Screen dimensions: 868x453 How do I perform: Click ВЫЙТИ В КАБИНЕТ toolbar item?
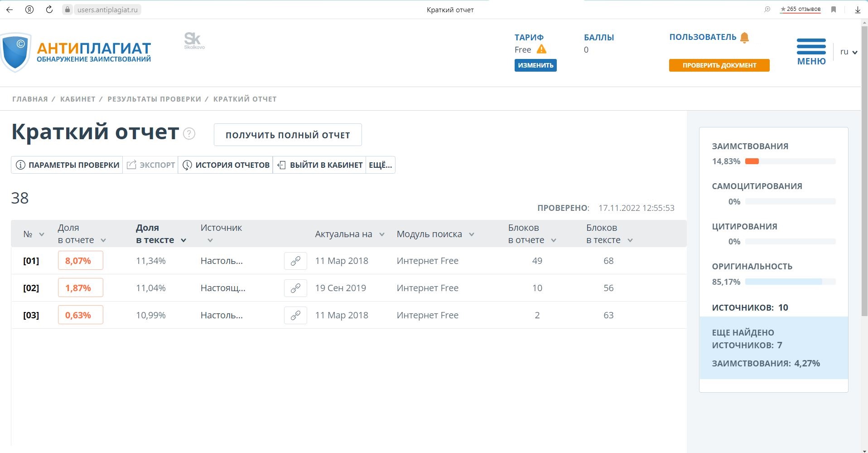[x=319, y=165]
